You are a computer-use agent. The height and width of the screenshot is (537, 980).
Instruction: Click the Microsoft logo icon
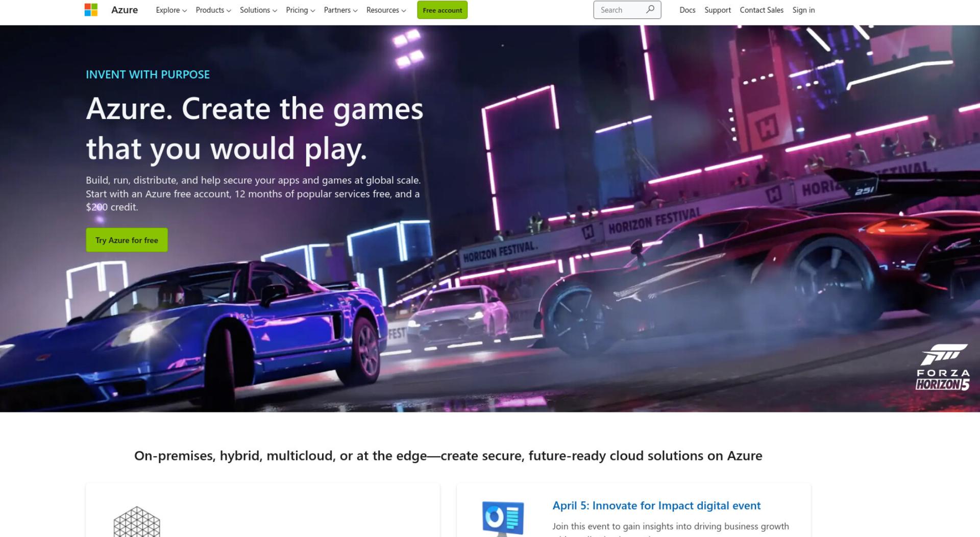point(91,10)
